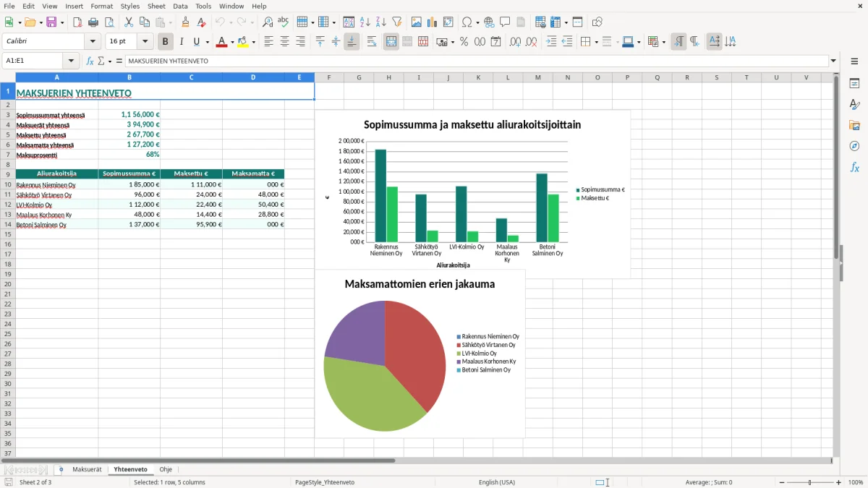
Task: Open the Underline style dropdown arrow
Action: click(x=207, y=42)
